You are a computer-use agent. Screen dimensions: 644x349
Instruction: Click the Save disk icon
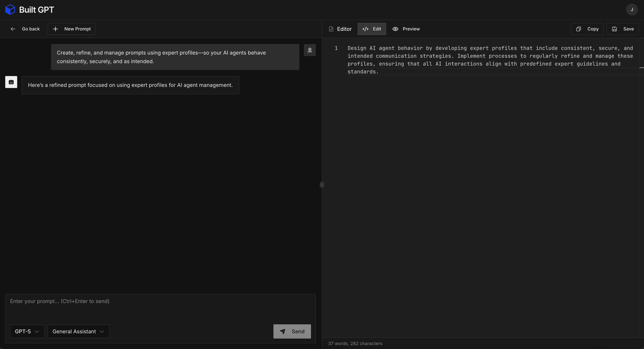pos(614,29)
